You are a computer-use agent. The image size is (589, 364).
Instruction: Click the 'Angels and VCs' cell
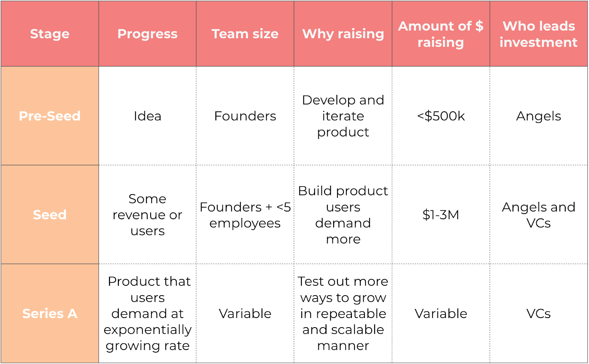point(539,215)
